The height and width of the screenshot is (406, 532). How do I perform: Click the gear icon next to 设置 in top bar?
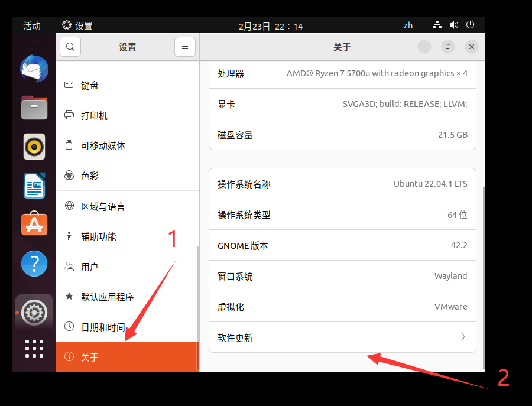66,25
